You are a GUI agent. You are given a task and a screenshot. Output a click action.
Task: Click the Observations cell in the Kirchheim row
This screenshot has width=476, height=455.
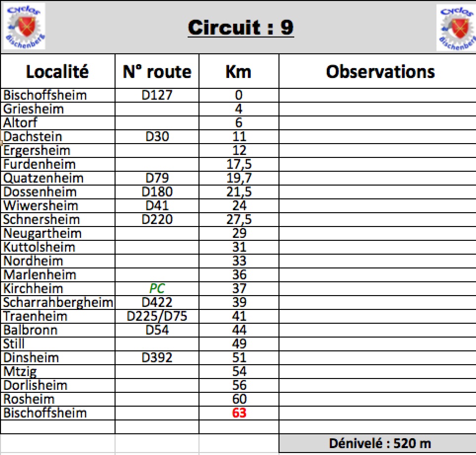[x=377, y=289]
